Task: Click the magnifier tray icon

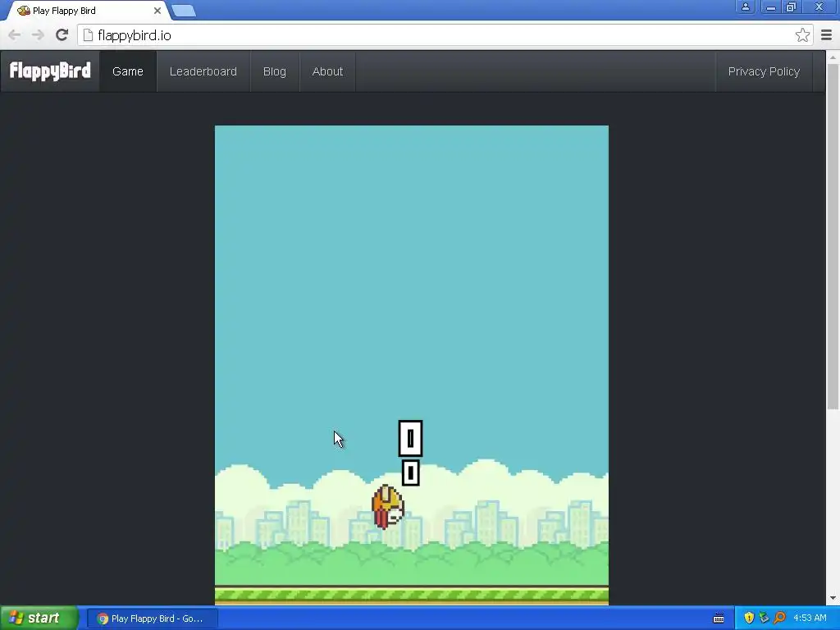Action: 780,618
